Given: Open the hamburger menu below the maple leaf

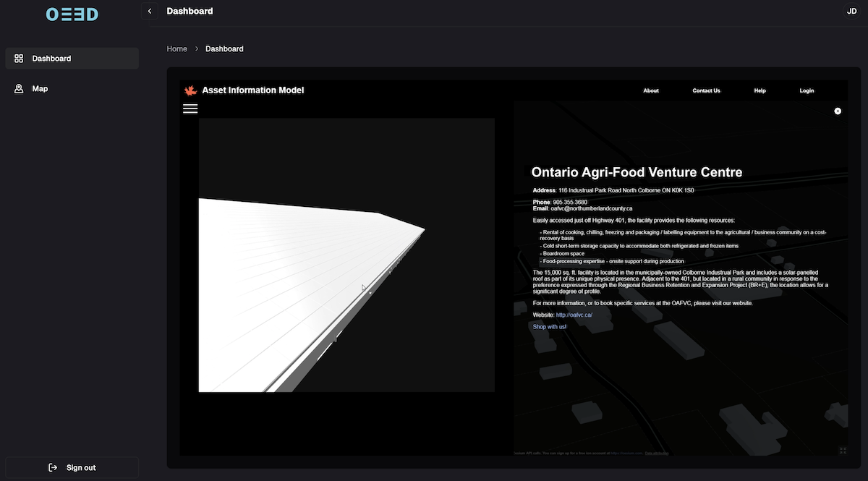Looking at the screenshot, I should 190,108.
